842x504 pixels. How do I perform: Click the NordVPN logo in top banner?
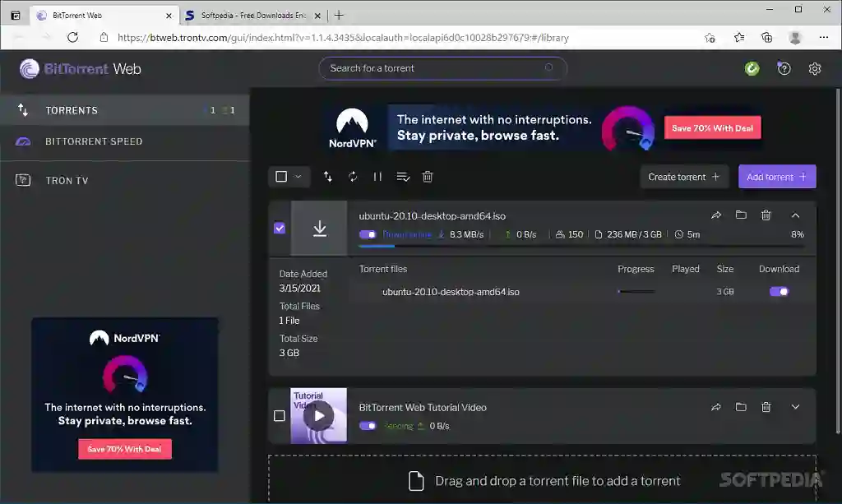point(352,127)
